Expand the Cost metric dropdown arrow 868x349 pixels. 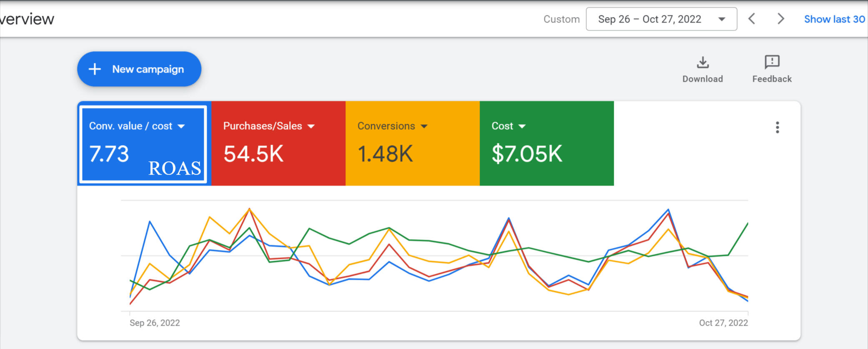click(522, 126)
